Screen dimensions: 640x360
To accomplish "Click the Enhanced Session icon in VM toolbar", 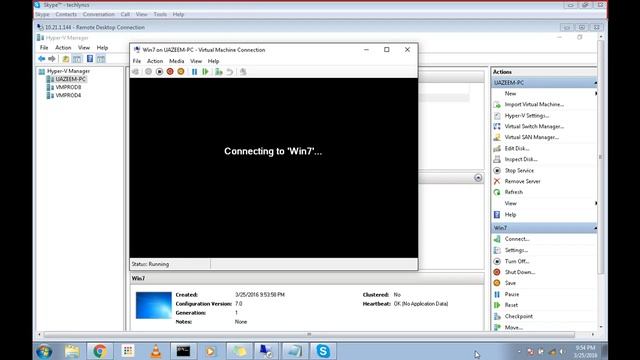I will pos(243,72).
